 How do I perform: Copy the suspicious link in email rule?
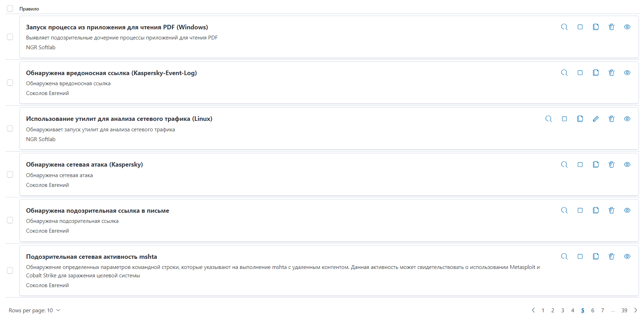point(596,210)
